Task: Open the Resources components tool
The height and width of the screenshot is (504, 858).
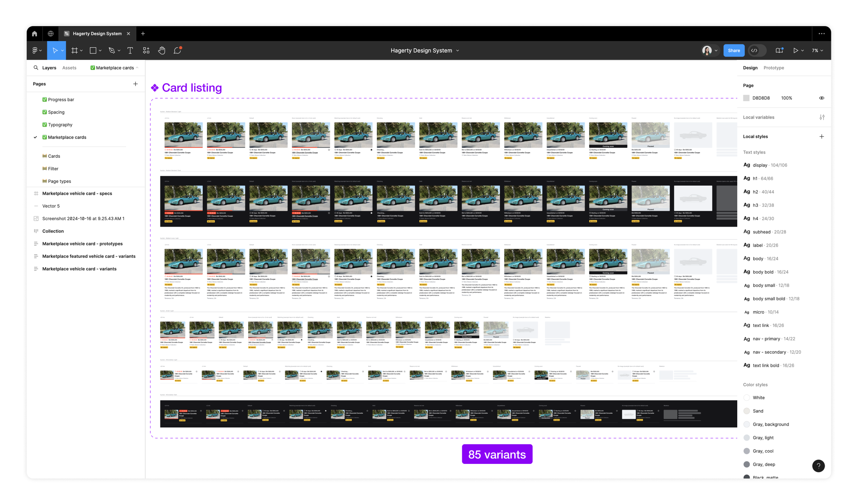Action: [x=146, y=50]
